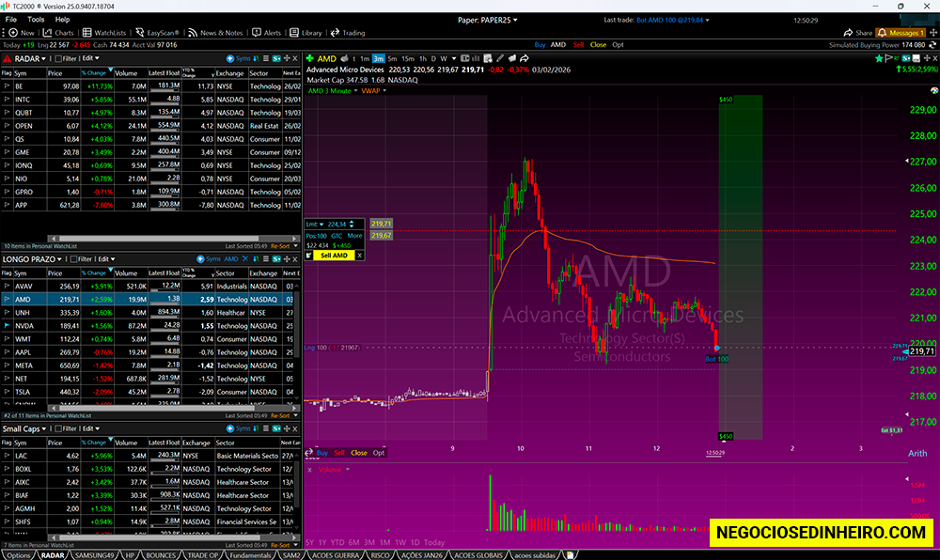Viewport: 940px width, 560px height.
Task: Toggle the flag for INTC row
Action: tap(7, 100)
